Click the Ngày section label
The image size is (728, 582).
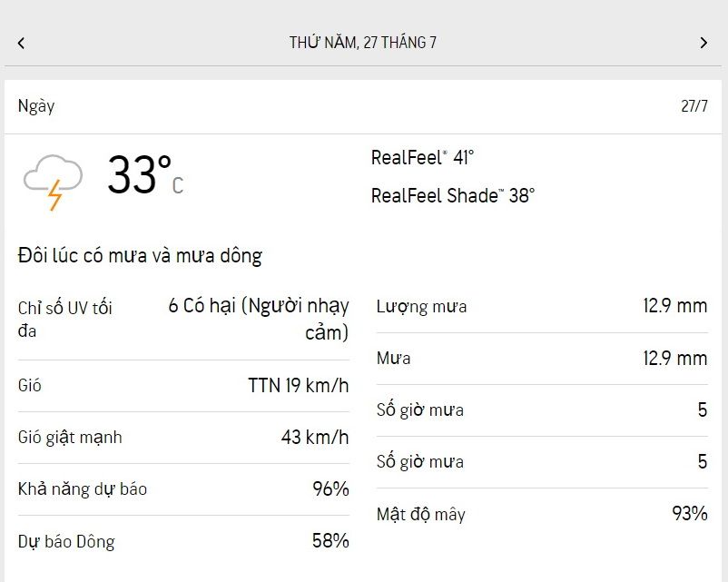[x=36, y=107]
